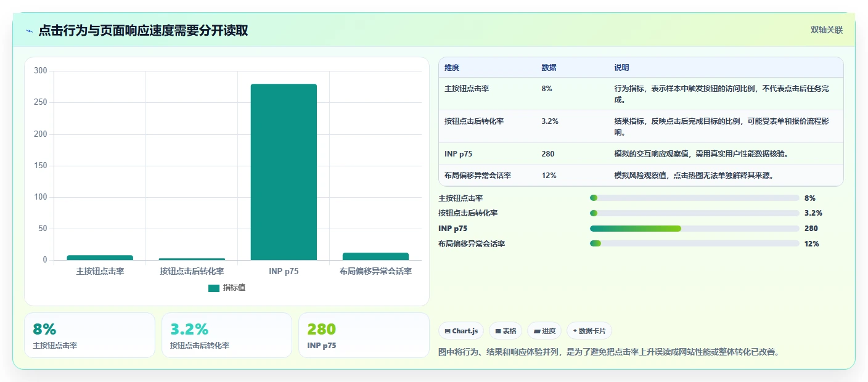The image size is (868, 382).
Task: Click the INP p75 bar in the chart
Action: point(284,172)
